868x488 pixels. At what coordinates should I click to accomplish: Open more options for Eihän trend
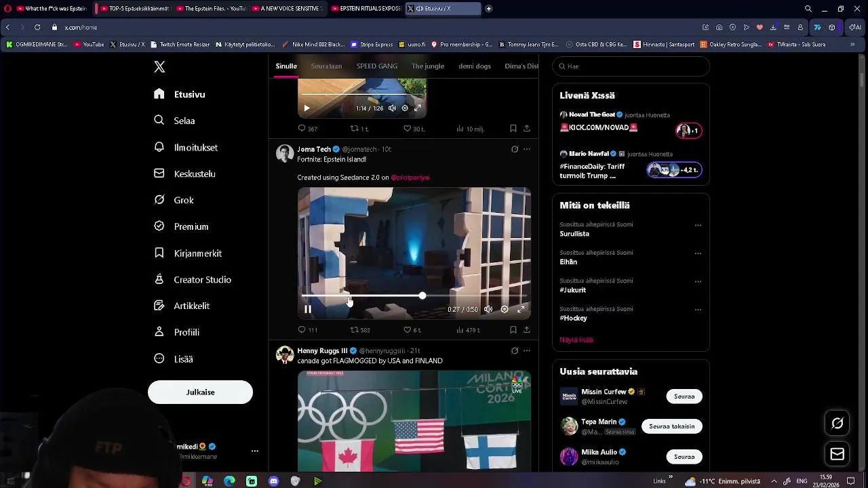[x=698, y=253]
